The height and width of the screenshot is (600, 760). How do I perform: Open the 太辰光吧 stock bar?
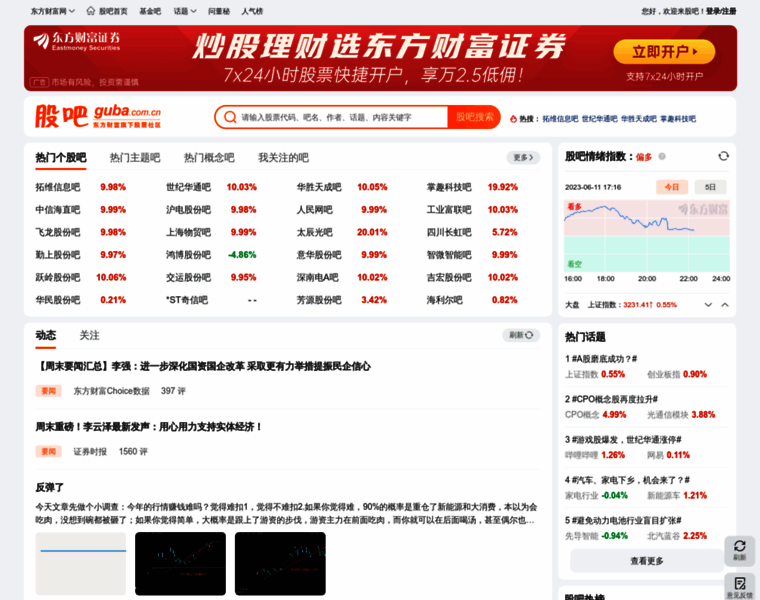pos(315,232)
